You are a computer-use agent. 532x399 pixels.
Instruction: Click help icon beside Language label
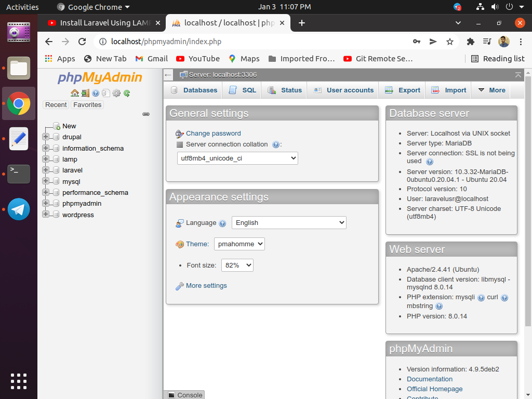coord(222,223)
